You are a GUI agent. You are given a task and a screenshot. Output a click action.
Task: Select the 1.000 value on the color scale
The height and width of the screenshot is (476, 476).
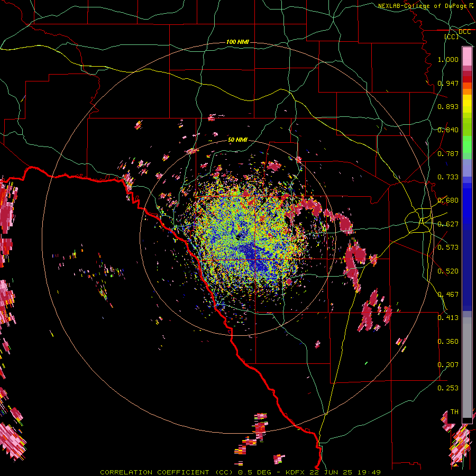pos(448,59)
